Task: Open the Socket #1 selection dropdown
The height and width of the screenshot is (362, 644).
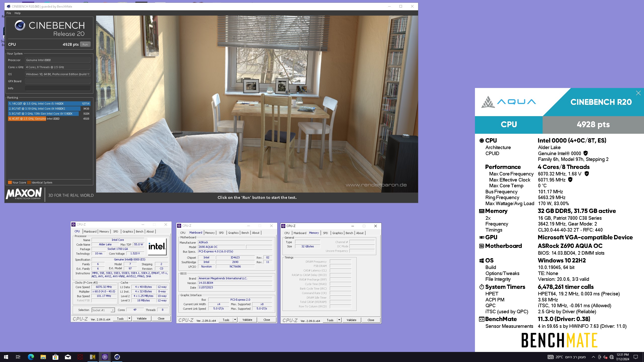Action: point(103,310)
